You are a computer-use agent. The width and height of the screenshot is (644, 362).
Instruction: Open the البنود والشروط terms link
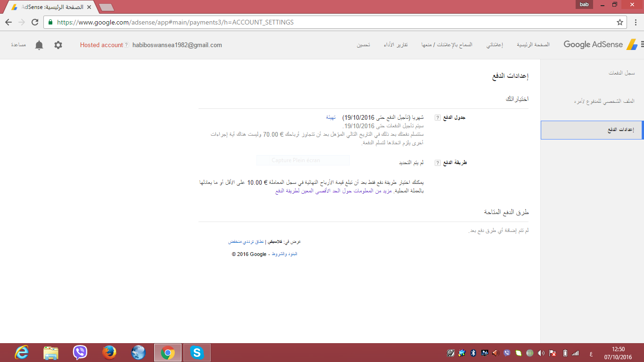(x=285, y=254)
